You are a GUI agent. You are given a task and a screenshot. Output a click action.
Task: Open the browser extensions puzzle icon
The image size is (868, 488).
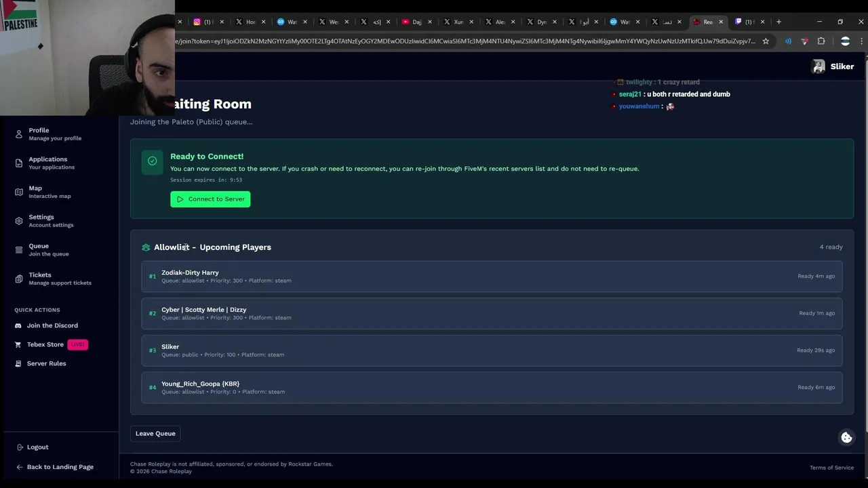(821, 41)
